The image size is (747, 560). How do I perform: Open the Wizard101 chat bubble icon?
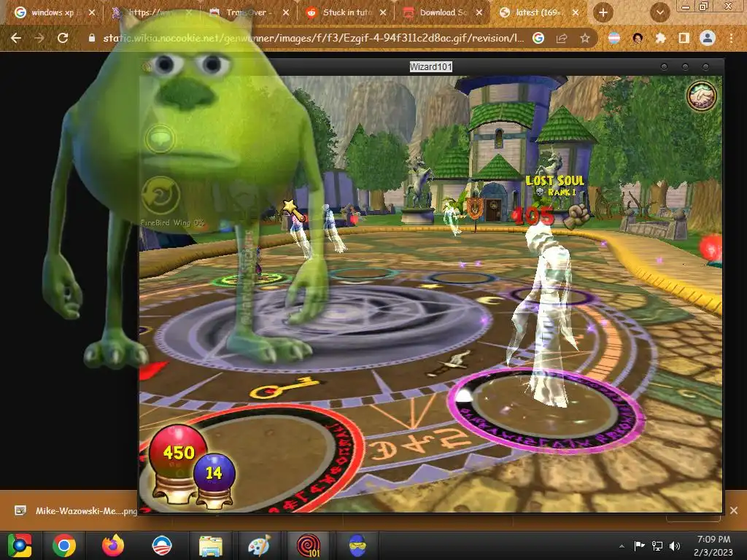coord(160,139)
